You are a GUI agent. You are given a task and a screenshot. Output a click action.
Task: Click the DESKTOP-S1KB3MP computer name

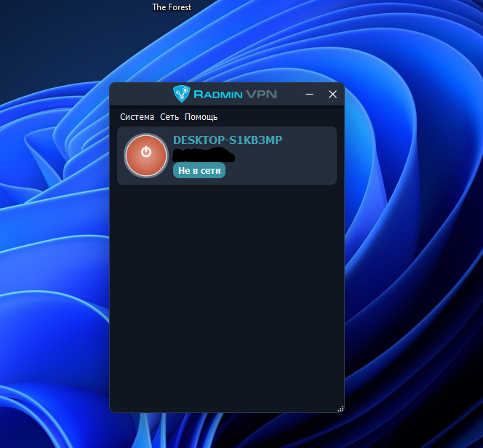228,140
